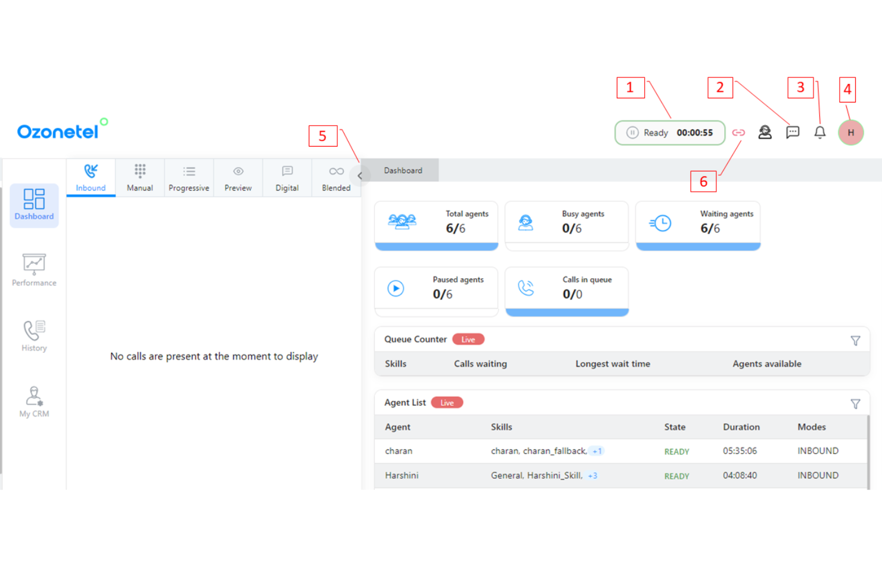Click the pink CRM link icon in header
Image resolution: width=882 pixels, height=588 pixels.
pos(738,132)
